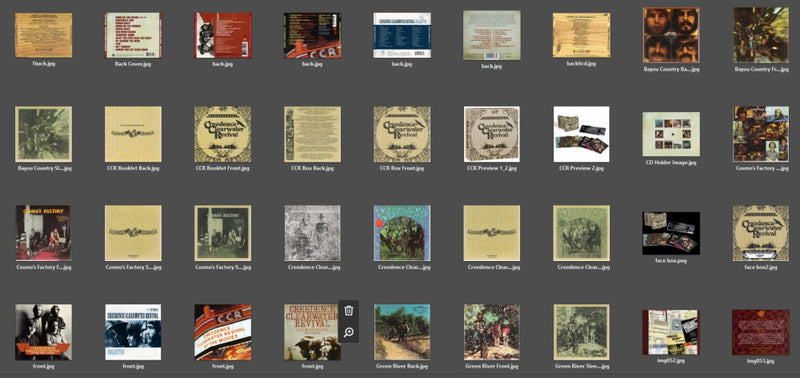Select the gray sketch Creedence Clear....jpg thumbnail
800x378 pixels.
tap(312, 233)
